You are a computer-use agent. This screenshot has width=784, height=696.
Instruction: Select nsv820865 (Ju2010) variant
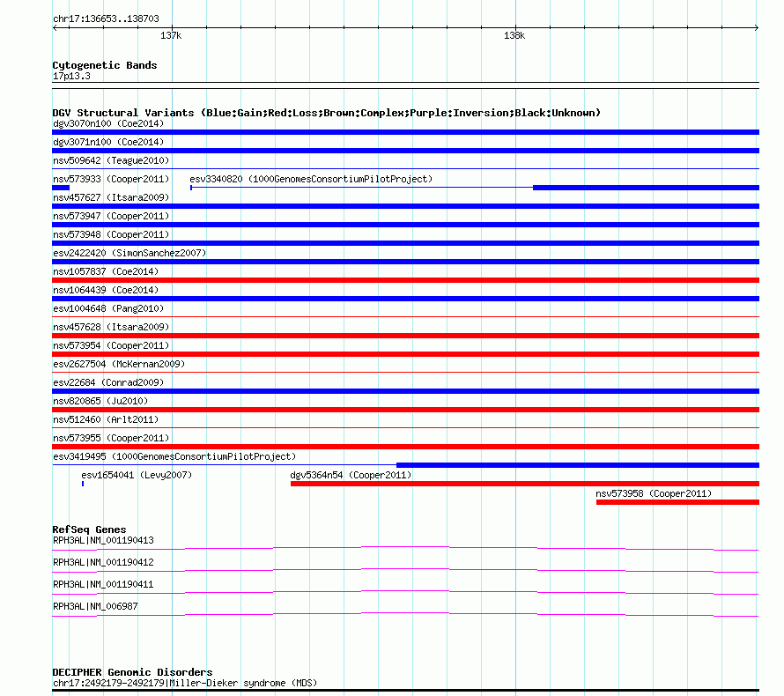[100, 401]
